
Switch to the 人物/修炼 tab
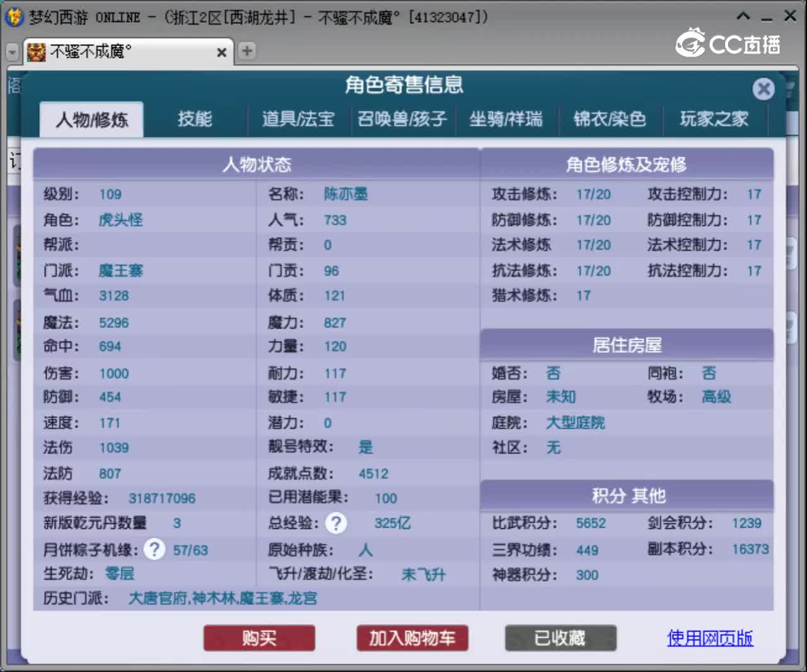tap(91, 119)
